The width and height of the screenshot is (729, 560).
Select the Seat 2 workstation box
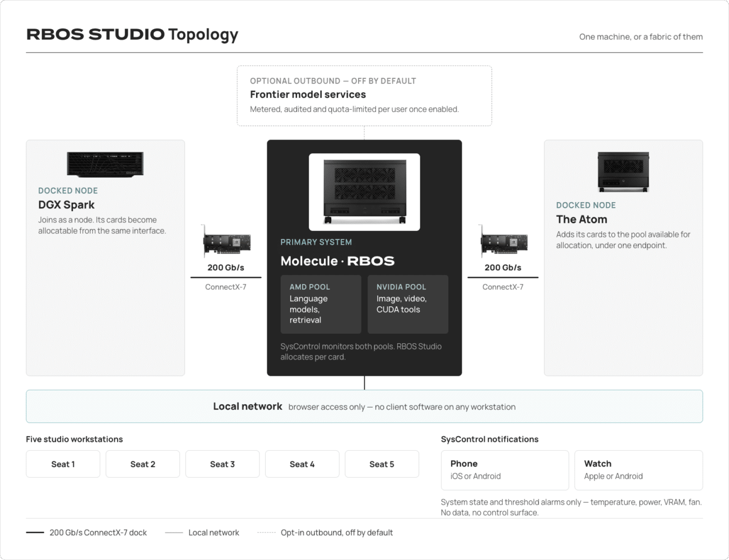pos(143,464)
